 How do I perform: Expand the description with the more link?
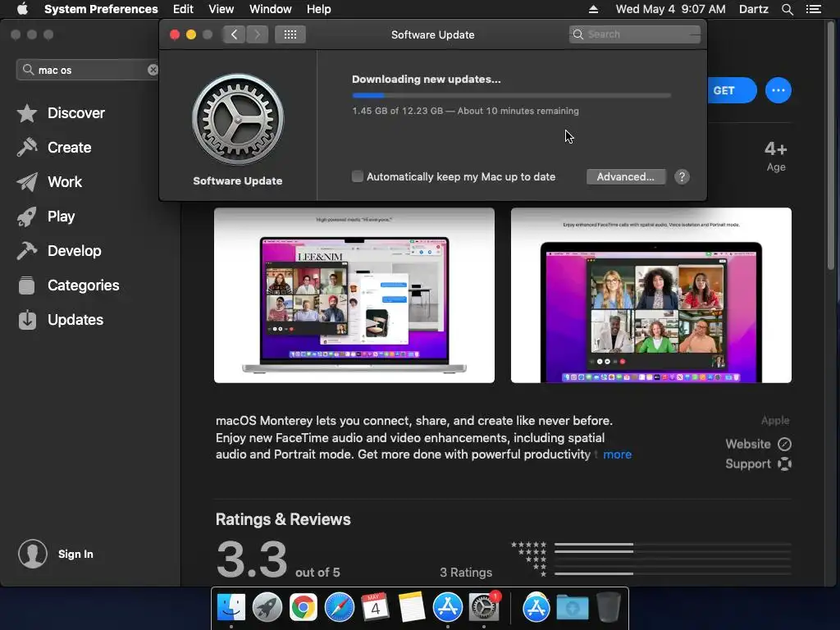(617, 454)
